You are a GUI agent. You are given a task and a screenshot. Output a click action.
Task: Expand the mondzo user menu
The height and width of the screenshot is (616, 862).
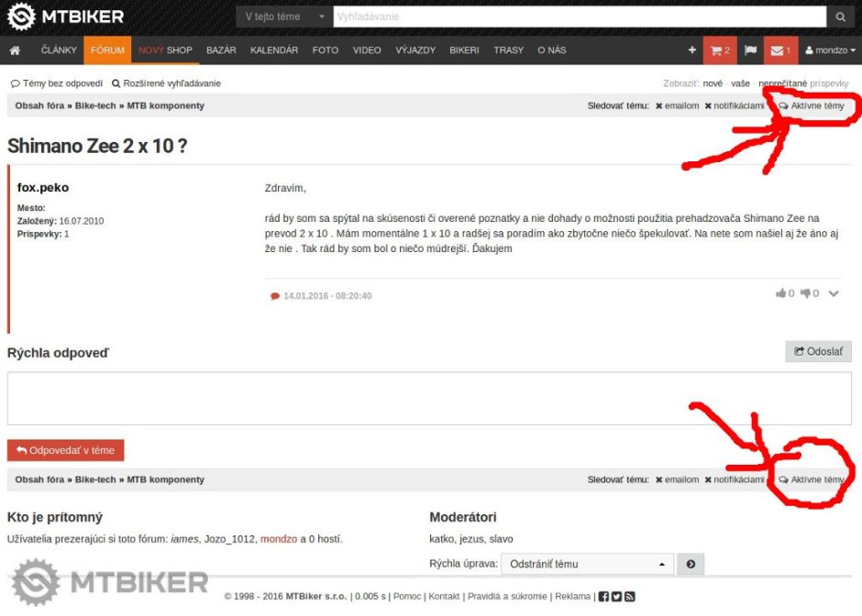point(831,50)
